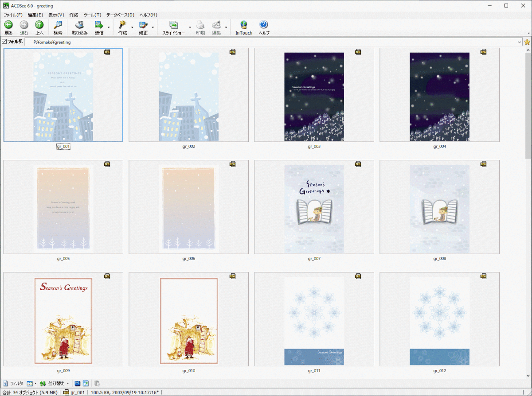This screenshot has height=396, width=532.
Task: Select the gr_009 Santa thumbnail
Action: tap(63, 319)
